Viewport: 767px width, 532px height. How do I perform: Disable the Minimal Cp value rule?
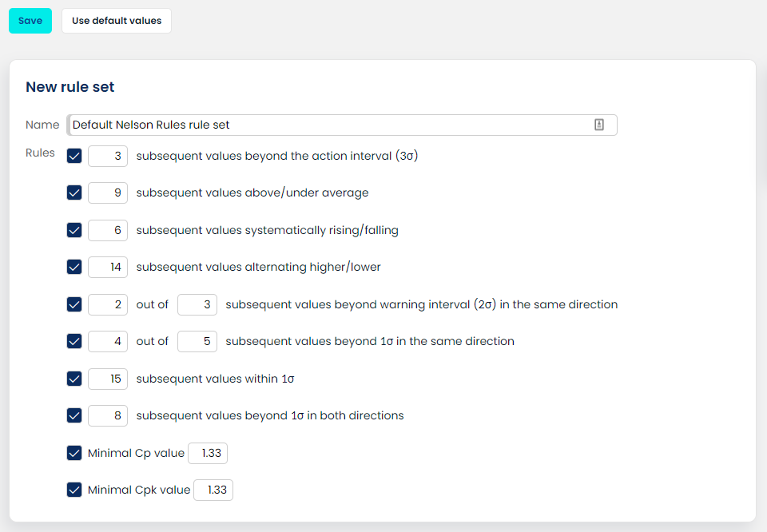coord(74,453)
